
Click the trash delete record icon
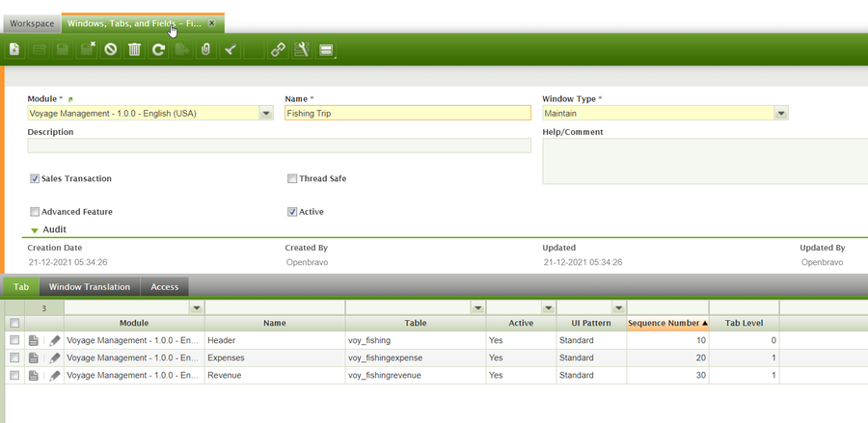point(135,49)
